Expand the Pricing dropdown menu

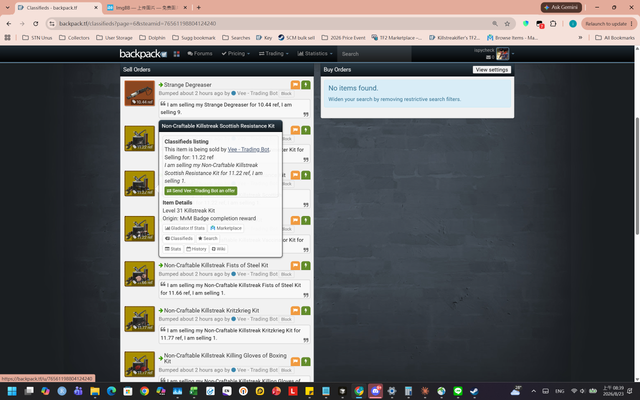tap(236, 53)
